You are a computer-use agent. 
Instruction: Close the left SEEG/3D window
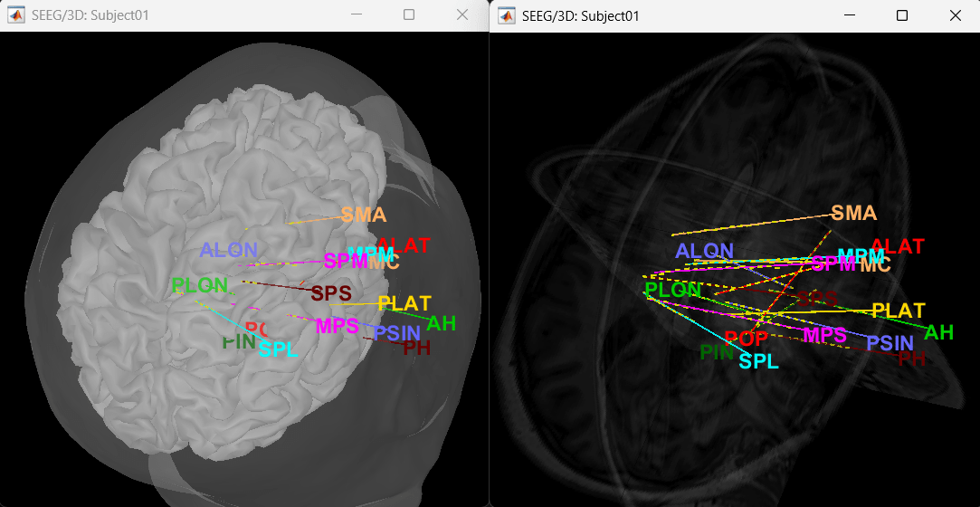coord(462,15)
